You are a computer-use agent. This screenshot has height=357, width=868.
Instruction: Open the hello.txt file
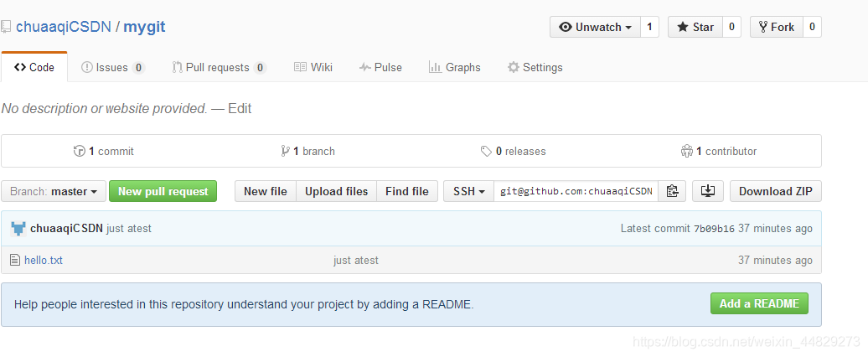tap(44, 260)
